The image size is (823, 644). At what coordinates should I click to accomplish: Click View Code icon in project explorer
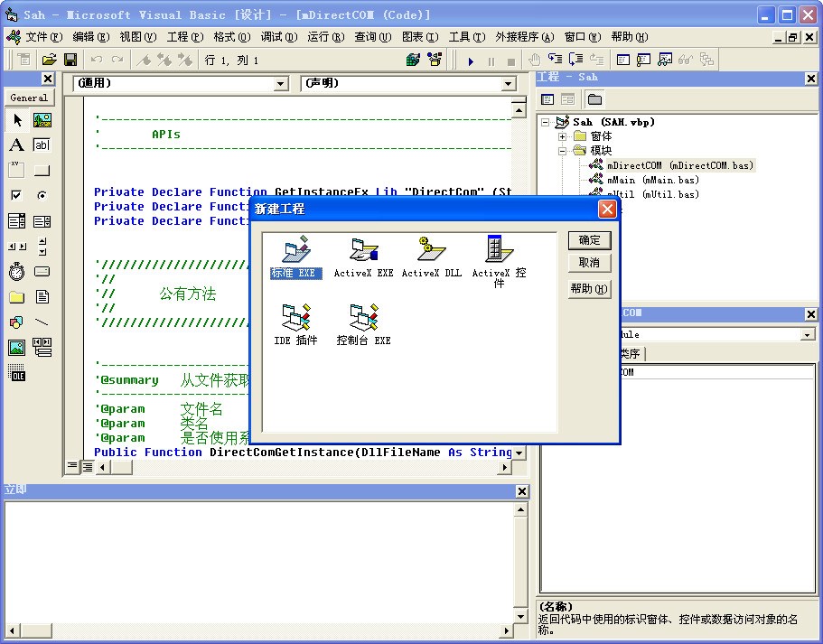pyautogui.click(x=547, y=99)
